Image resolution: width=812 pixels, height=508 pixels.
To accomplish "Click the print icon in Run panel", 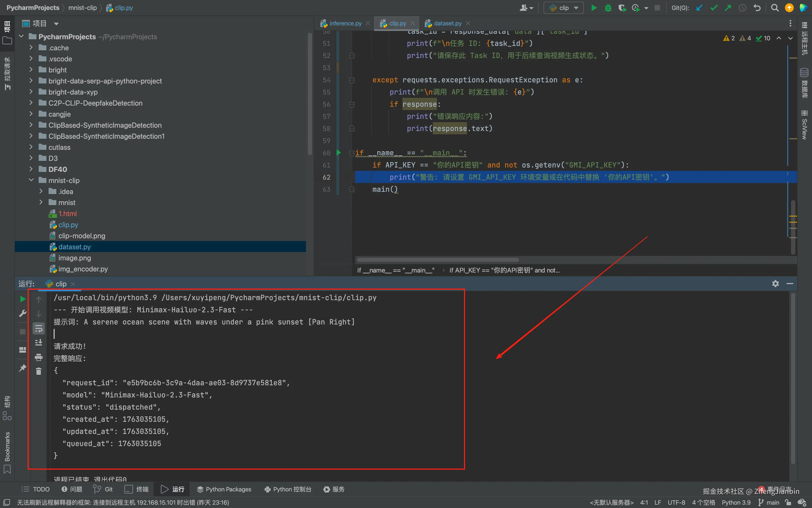I will (39, 357).
